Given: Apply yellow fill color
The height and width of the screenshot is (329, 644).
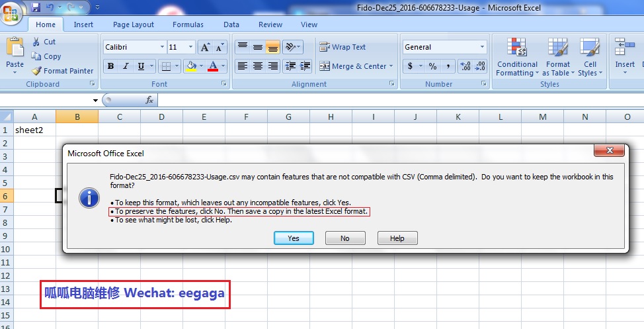Looking at the screenshot, I should 190,66.
